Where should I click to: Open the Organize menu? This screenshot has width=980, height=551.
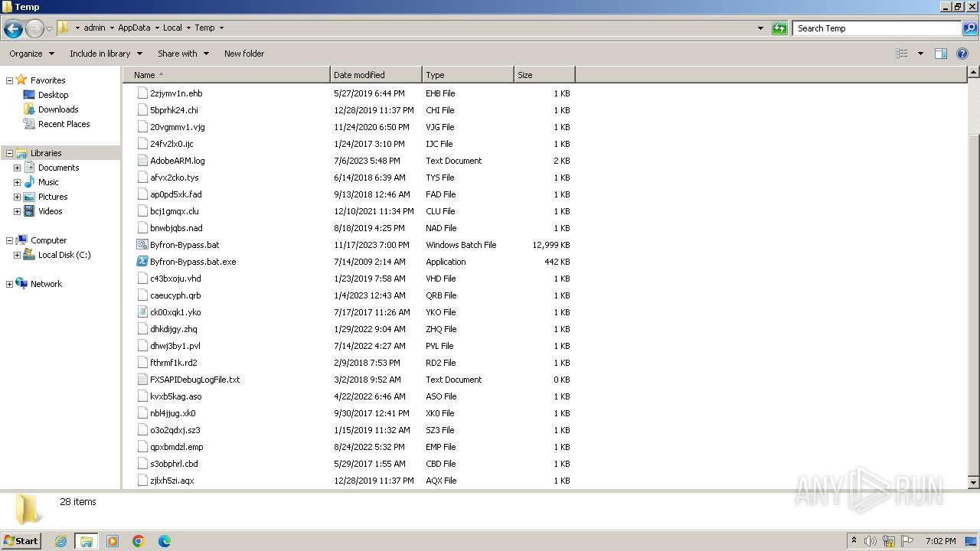click(x=31, y=54)
